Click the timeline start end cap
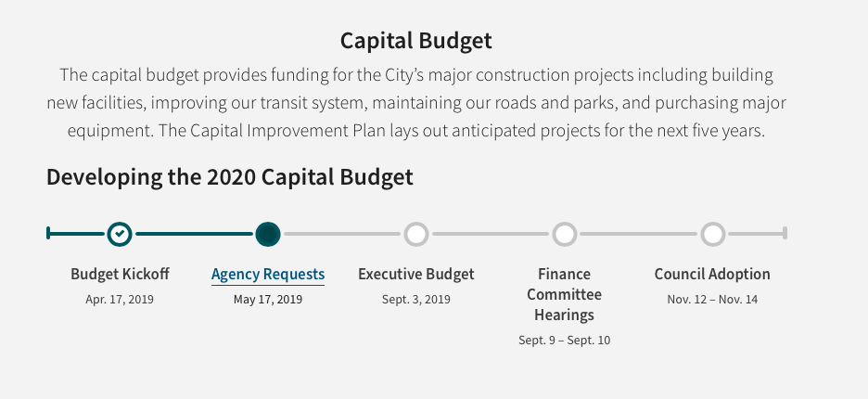 [x=48, y=233]
